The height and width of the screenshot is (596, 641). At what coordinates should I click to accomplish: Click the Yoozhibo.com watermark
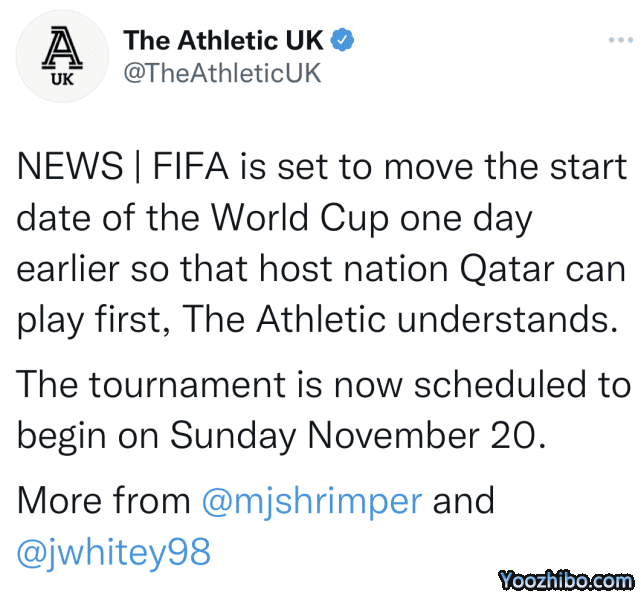pos(565,579)
